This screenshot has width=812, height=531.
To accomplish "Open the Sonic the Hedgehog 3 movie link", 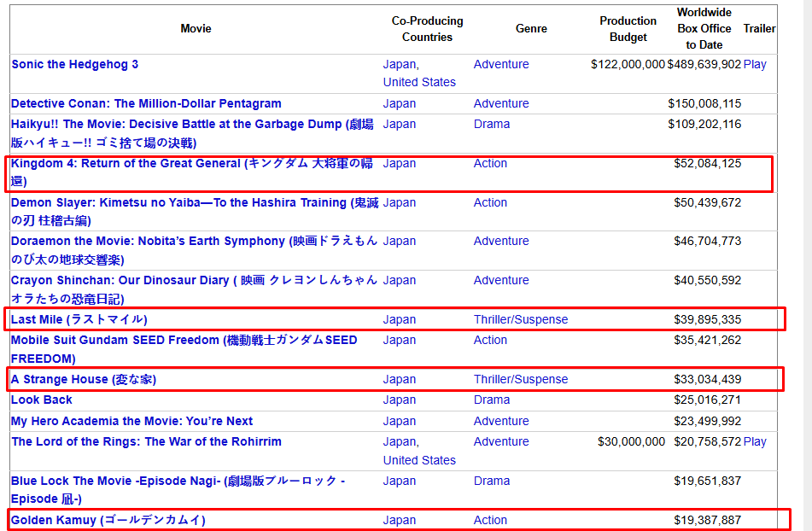I will [74, 64].
